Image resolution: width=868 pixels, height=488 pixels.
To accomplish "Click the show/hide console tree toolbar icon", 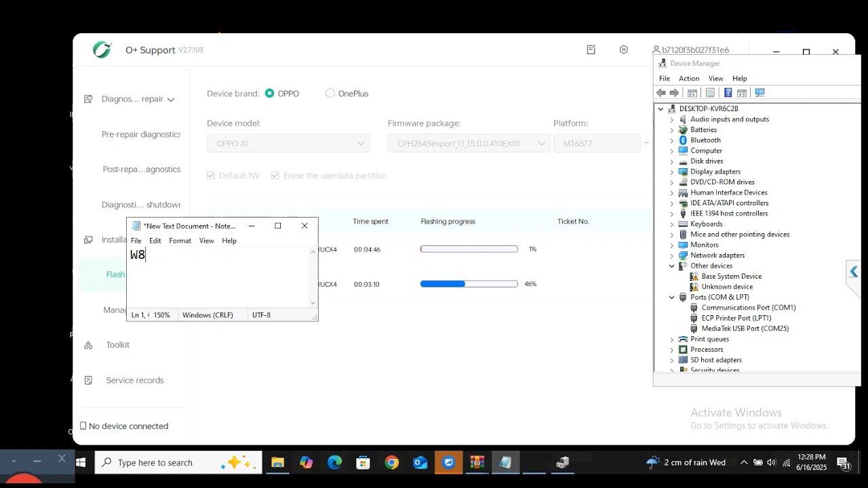I will [x=692, y=93].
